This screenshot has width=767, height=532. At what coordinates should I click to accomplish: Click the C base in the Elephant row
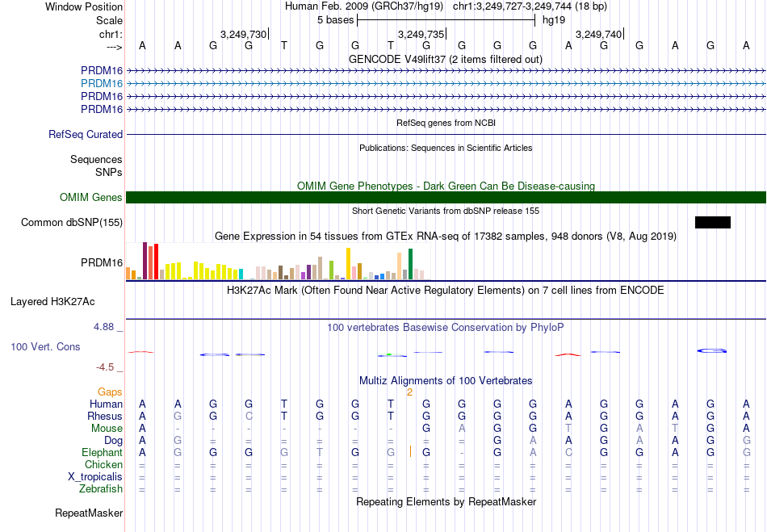tap(568, 452)
